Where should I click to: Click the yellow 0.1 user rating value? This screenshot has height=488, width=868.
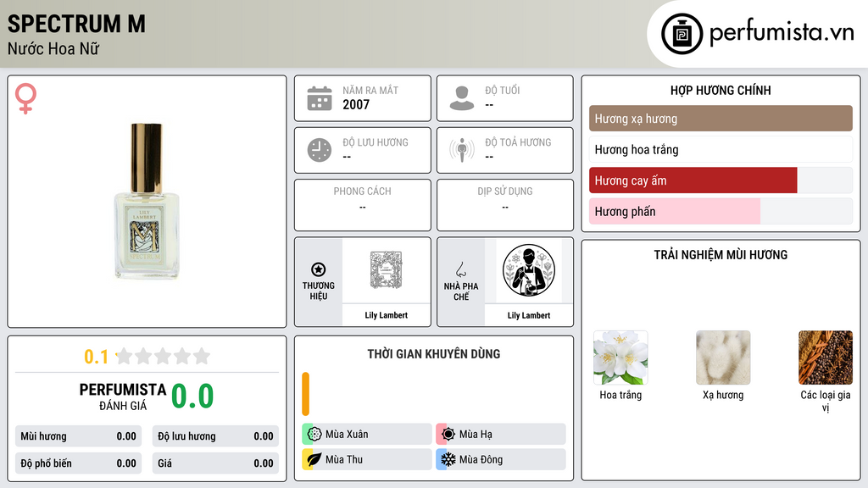click(97, 357)
